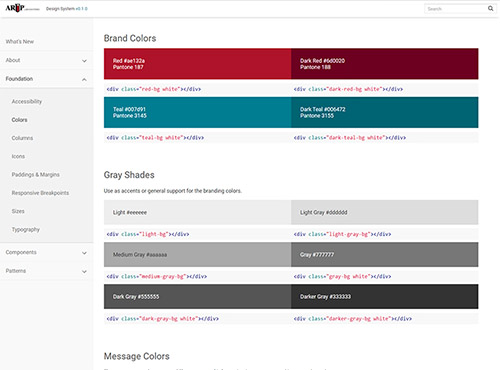The width and height of the screenshot is (500, 370).
Task: Expand the Patterns section chevron
Action: (x=84, y=272)
